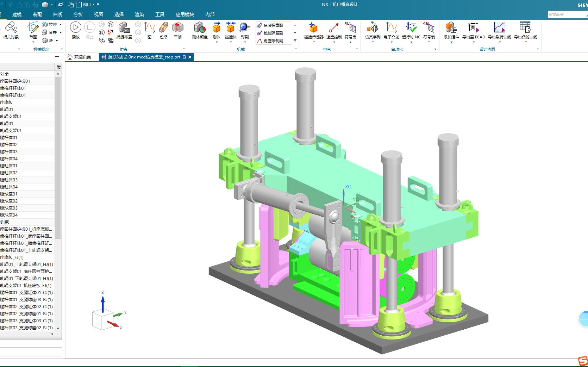Expand the 碰撞体 dropdown arrow
Screen dimensions: 588x367
[231, 42]
